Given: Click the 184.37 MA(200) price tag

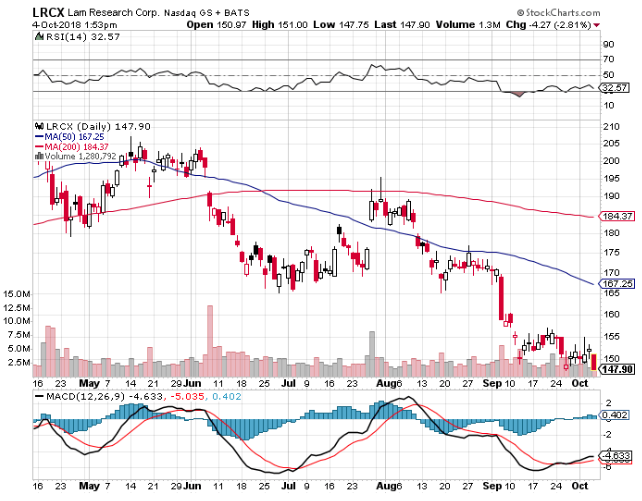Looking at the screenshot, I should pyautogui.click(x=618, y=216).
